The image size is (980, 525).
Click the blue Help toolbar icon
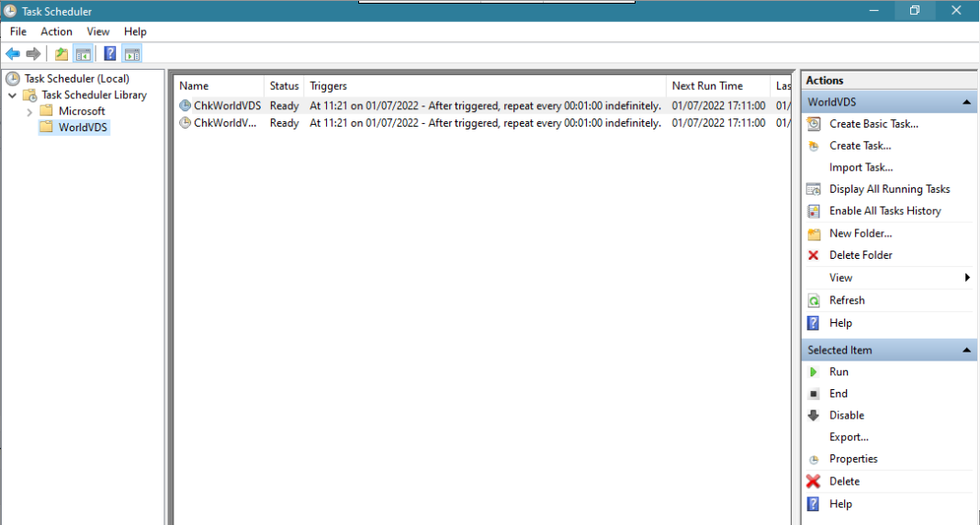(x=110, y=53)
